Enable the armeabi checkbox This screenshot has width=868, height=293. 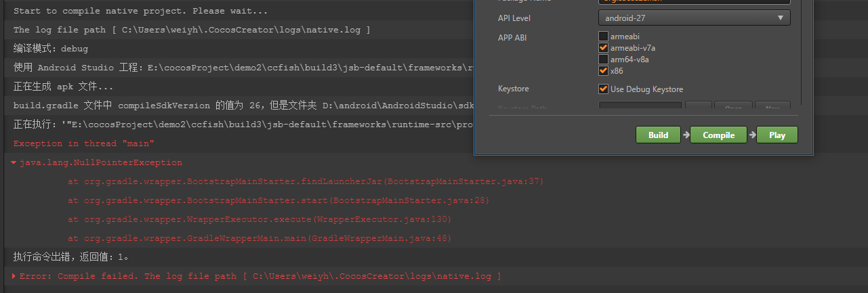point(603,37)
